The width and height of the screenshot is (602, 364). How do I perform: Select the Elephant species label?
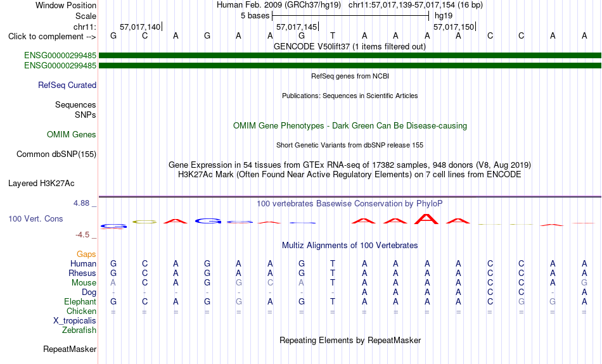80,302
